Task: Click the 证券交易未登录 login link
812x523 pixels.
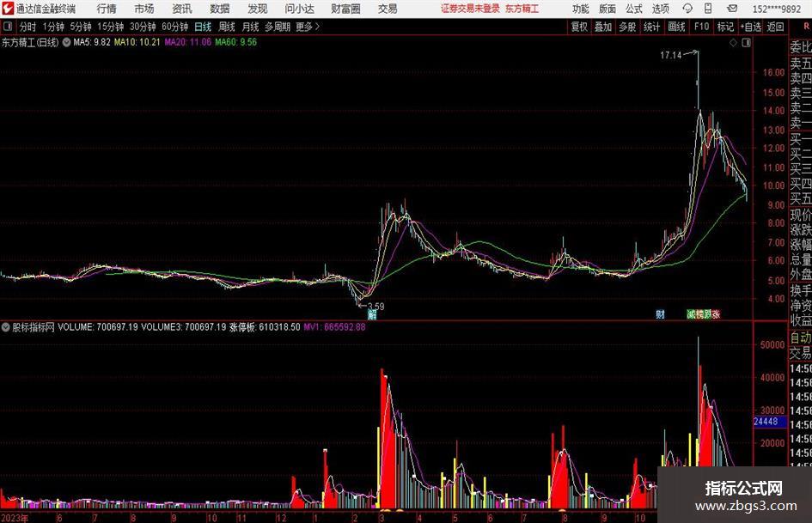Action: tap(470, 9)
